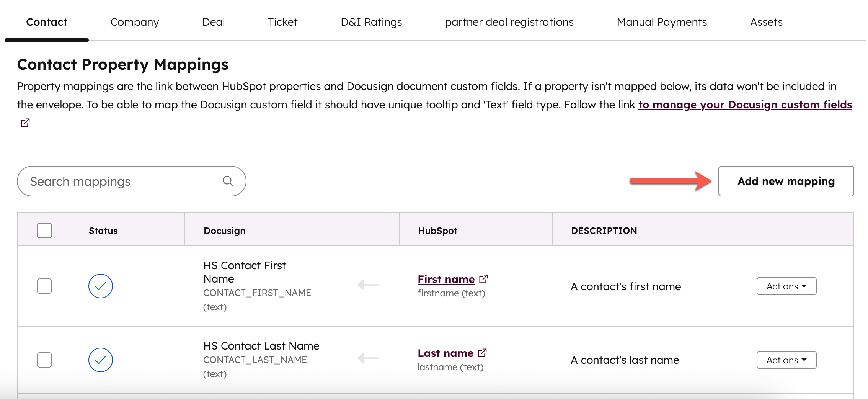This screenshot has height=399, width=868.
Task: Switch to the Company tab
Action: (x=135, y=22)
